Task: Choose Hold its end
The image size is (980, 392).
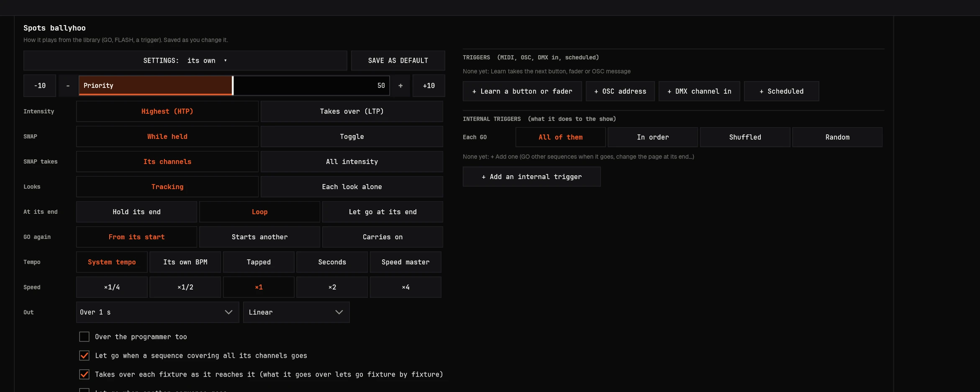Action: pyautogui.click(x=136, y=212)
